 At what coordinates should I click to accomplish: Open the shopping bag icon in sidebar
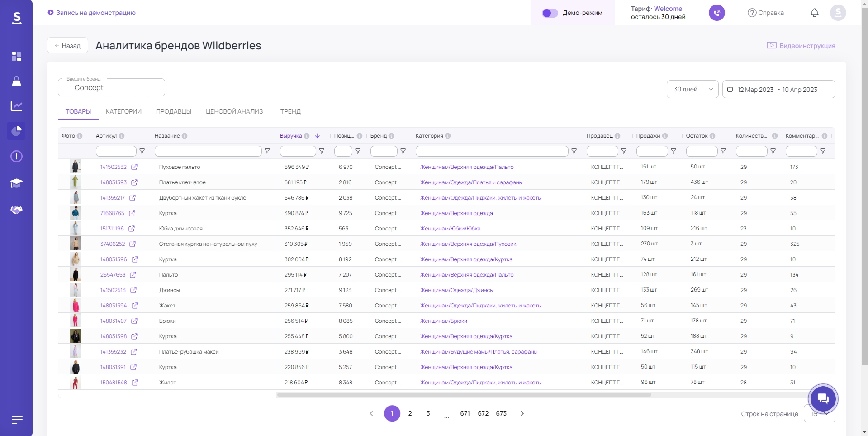pyautogui.click(x=16, y=81)
